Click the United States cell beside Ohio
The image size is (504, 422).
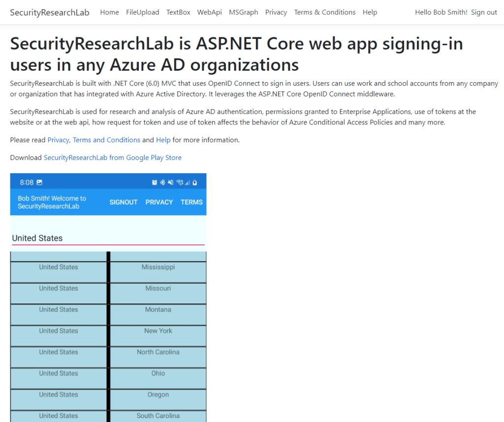59,378
